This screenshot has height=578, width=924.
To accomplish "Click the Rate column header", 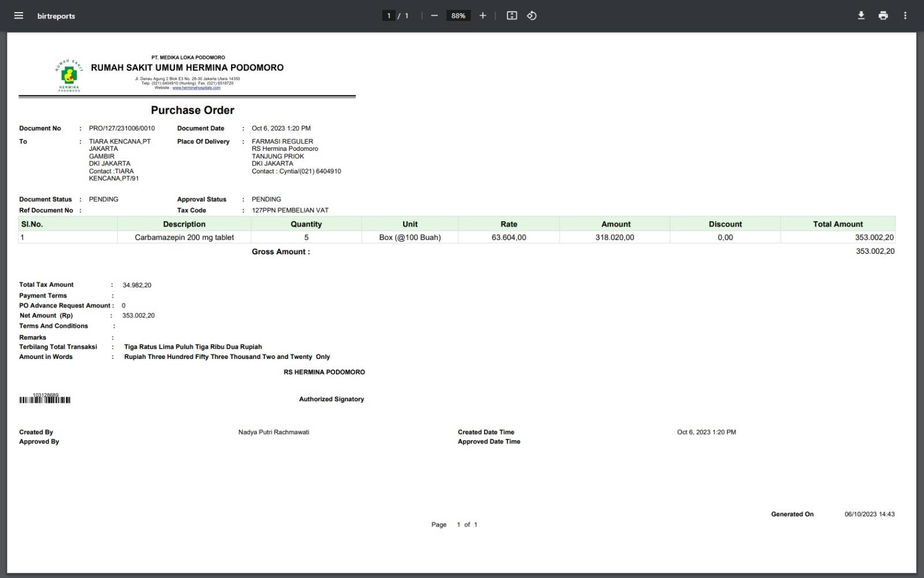I will point(509,224).
